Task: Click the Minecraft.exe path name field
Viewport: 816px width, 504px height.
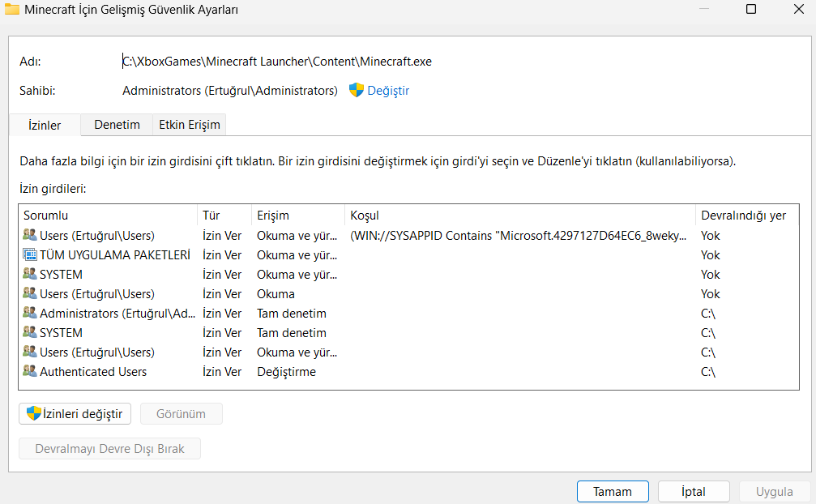Action: 271,62
